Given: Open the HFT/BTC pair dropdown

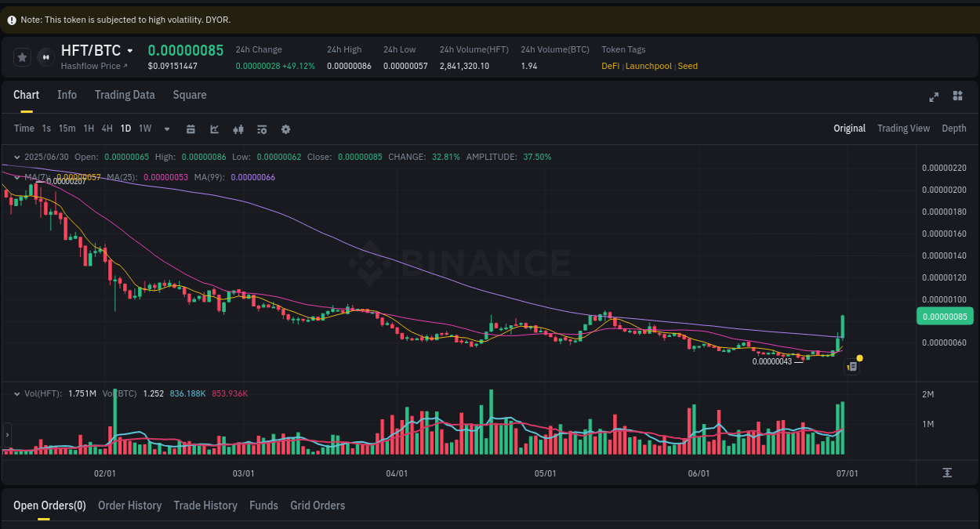Looking at the screenshot, I should click(x=130, y=50).
